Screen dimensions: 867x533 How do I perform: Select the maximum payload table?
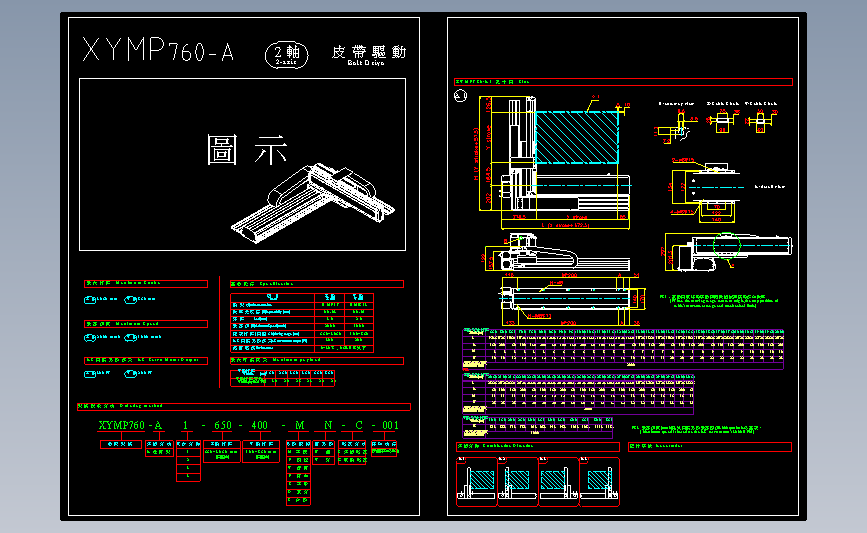coord(283,377)
